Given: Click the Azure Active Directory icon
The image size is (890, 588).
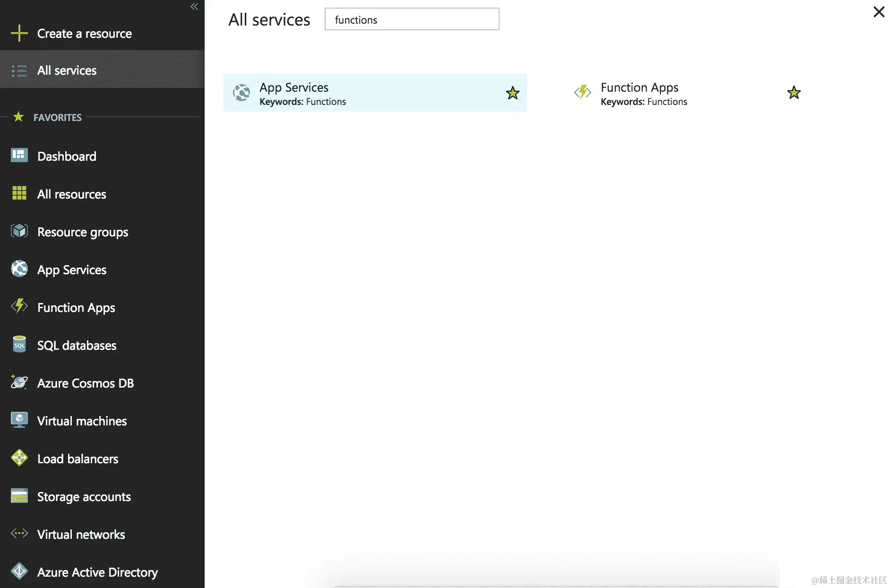Looking at the screenshot, I should (19, 571).
